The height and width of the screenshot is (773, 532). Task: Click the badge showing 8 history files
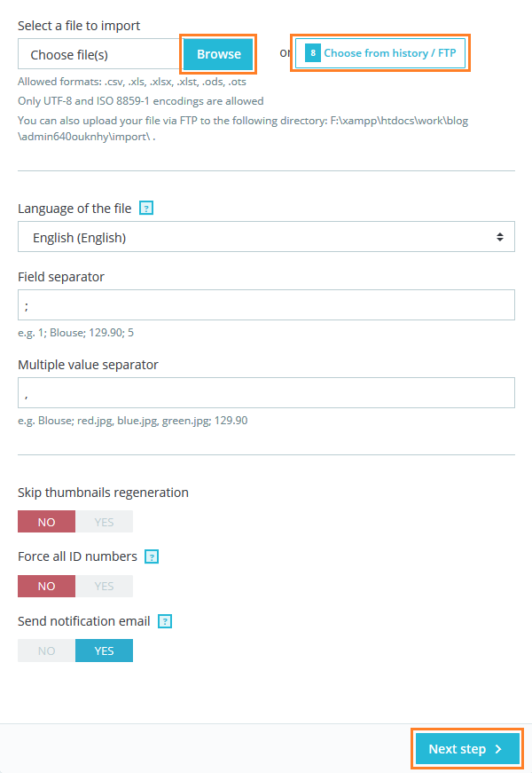point(311,52)
